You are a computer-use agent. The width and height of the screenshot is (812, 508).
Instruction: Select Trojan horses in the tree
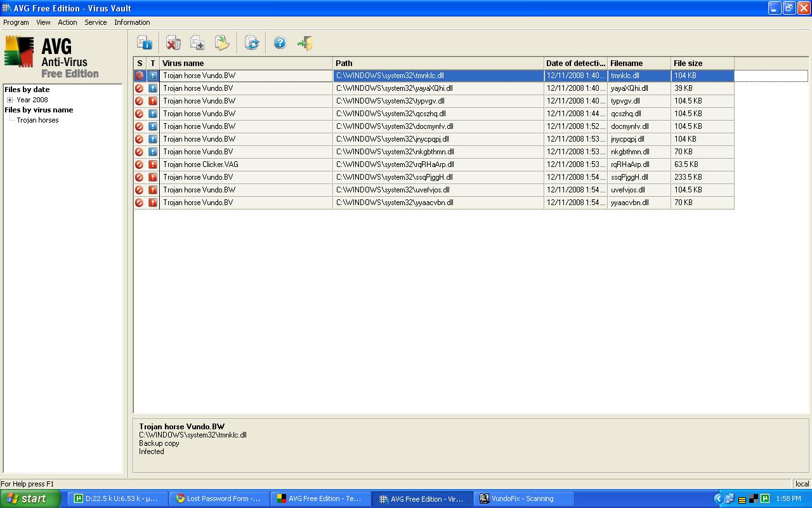pyautogui.click(x=37, y=120)
